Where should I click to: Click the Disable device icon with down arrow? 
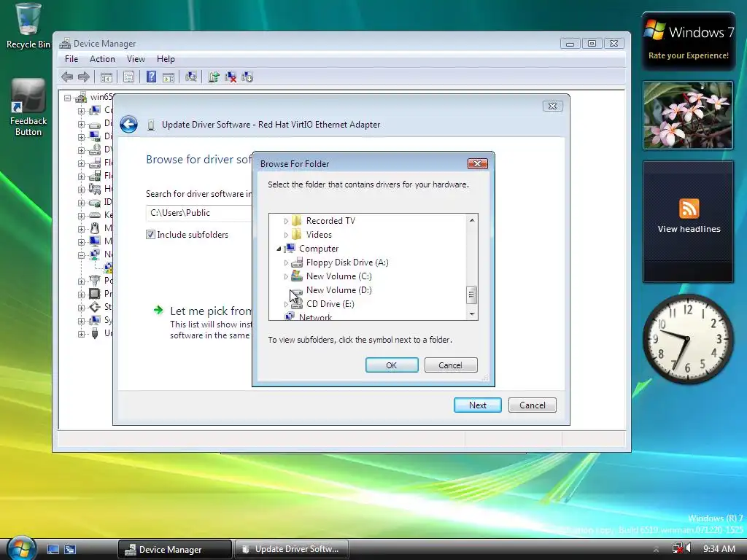tap(247, 77)
